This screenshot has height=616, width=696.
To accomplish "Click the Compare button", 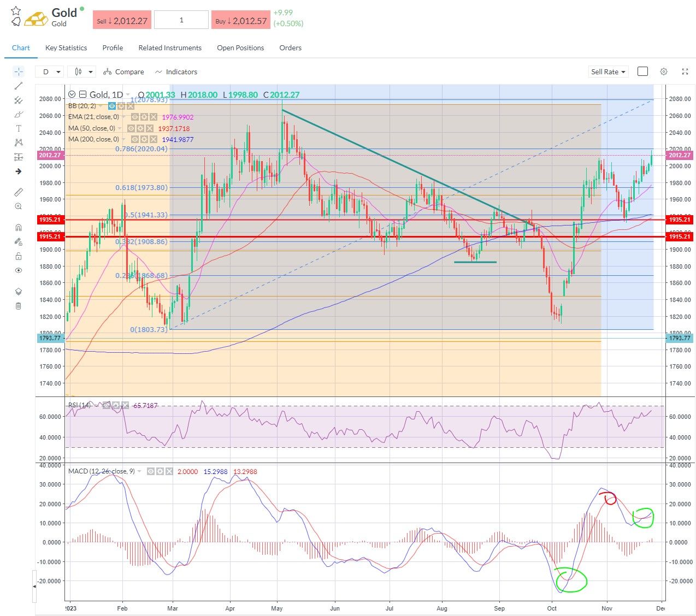I will (x=123, y=72).
